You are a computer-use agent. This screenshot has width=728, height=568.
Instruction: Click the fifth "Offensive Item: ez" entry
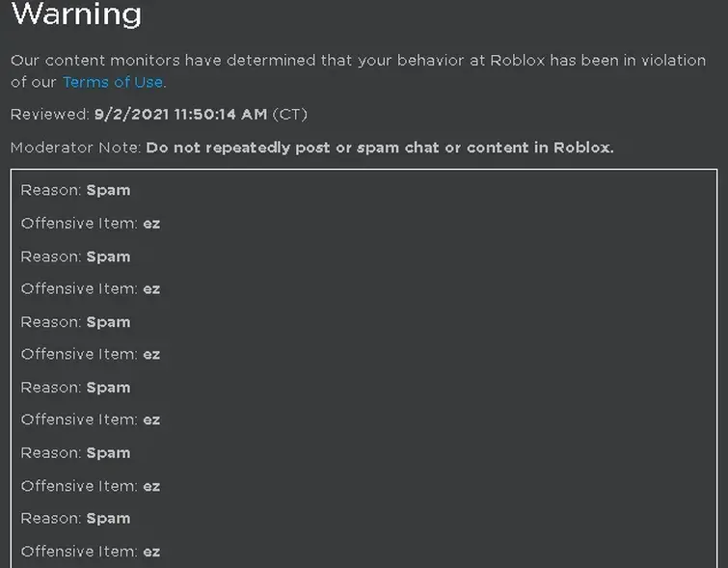click(x=91, y=486)
